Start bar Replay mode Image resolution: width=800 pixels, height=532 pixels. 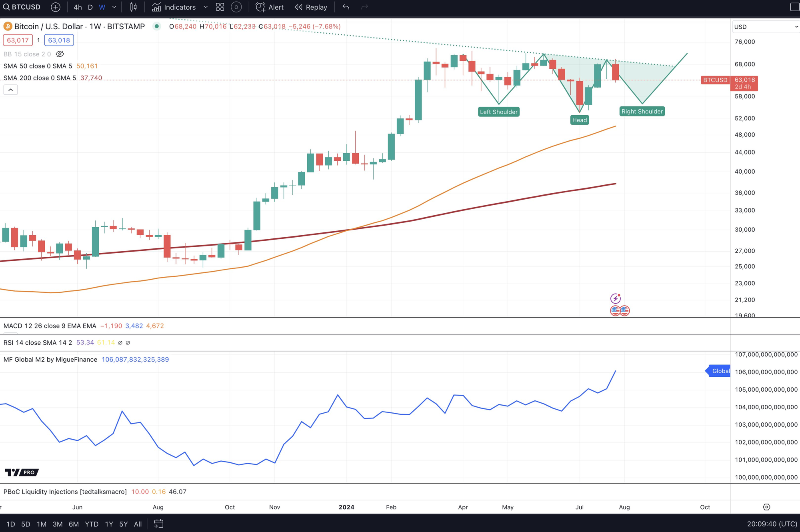tap(311, 7)
